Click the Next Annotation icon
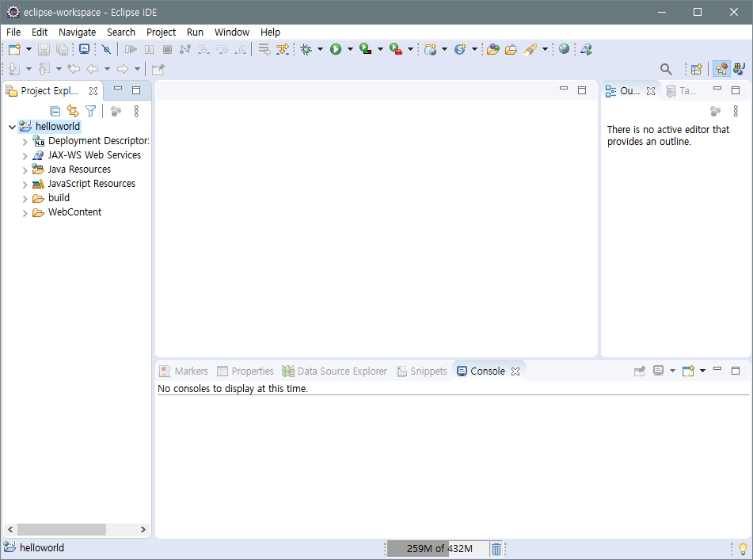The width and height of the screenshot is (753, 560). pos(14,69)
